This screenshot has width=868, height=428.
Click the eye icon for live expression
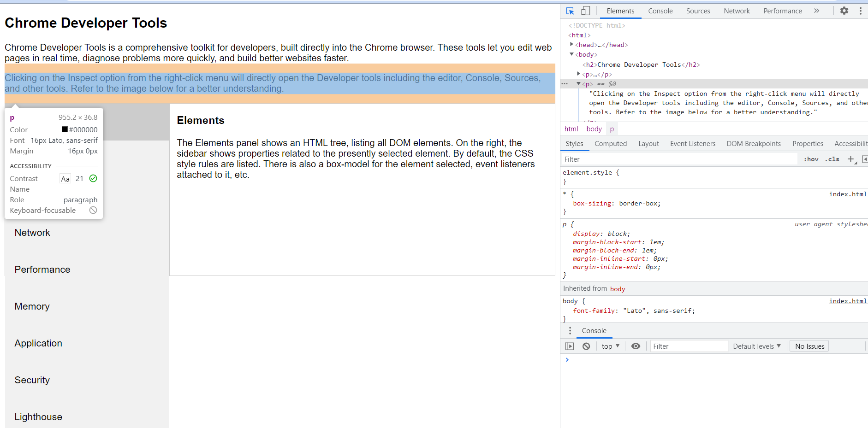636,346
